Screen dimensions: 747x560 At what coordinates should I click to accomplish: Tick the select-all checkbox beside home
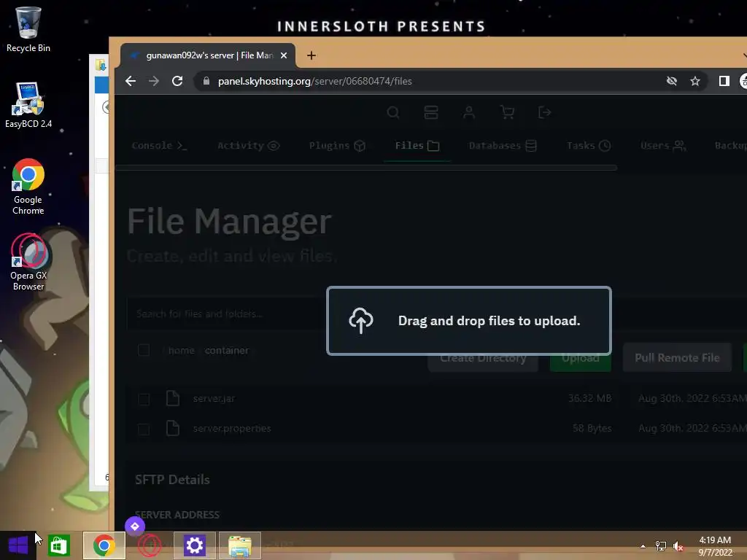tap(144, 351)
